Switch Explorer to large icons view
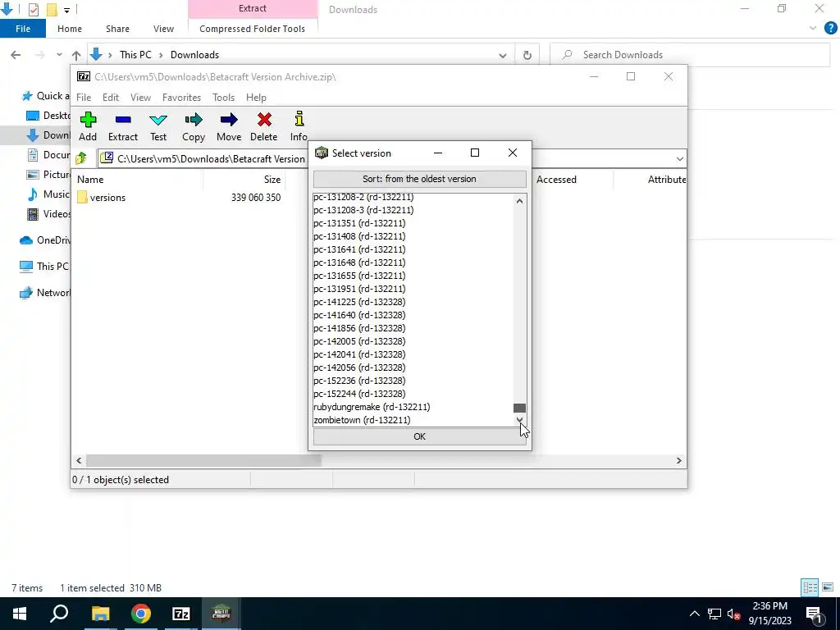The image size is (840, 630). click(x=828, y=587)
